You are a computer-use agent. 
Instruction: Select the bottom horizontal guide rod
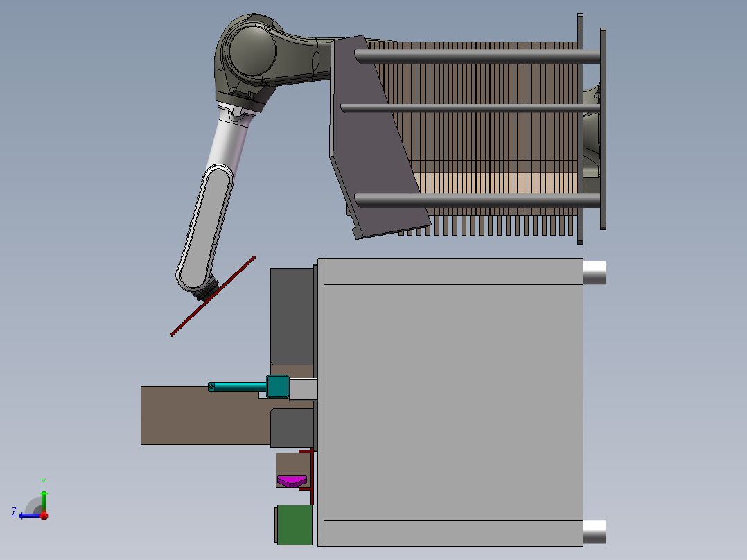tap(477, 200)
